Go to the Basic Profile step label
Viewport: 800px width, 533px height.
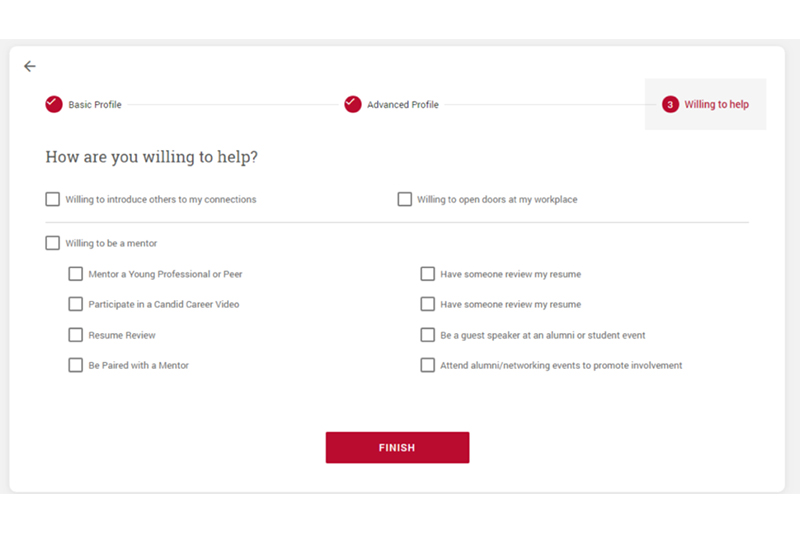point(95,105)
